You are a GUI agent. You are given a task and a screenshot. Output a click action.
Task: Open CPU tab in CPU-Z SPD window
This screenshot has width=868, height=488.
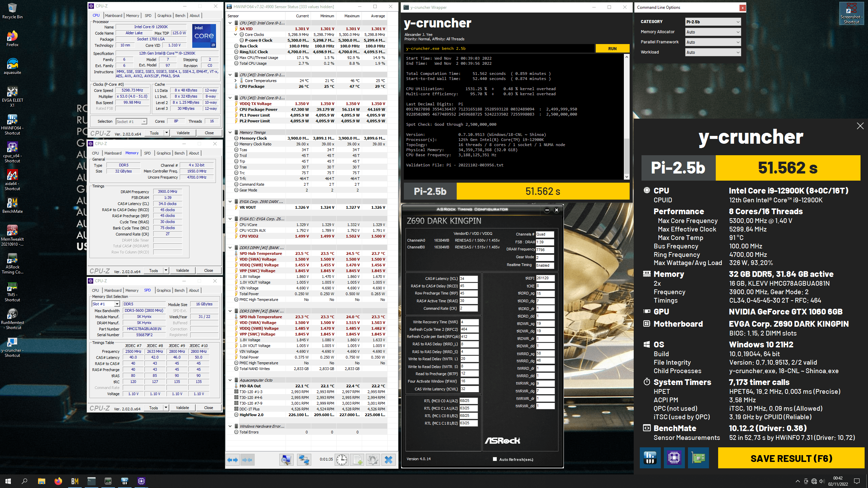coord(96,290)
